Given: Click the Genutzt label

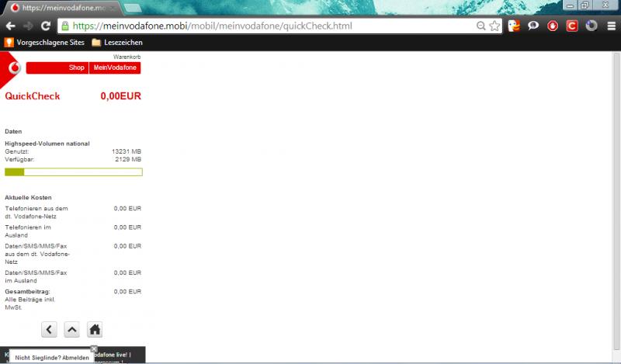Looking at the screenshot, I should coord(16,151).
